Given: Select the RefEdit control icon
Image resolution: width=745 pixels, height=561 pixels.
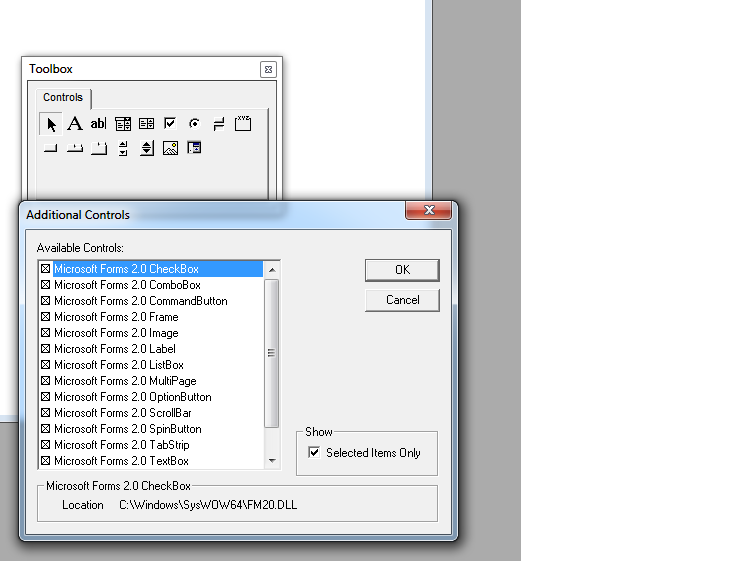Looking at the screenshot, I should (194, 148).
